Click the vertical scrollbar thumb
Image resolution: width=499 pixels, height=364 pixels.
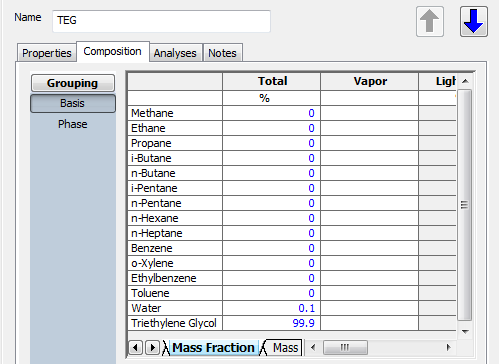coord(465,205)
